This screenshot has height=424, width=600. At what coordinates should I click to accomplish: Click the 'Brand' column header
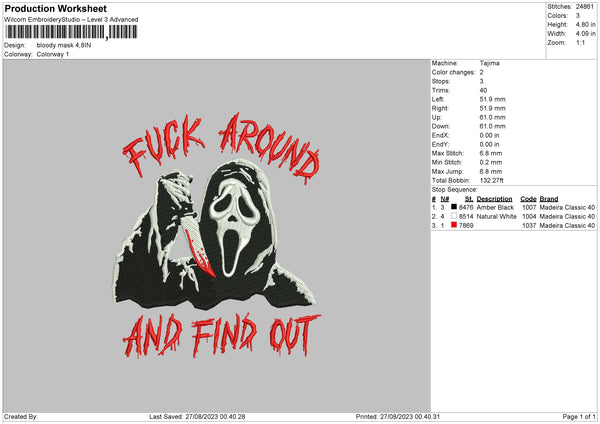[x=549, y=199]
